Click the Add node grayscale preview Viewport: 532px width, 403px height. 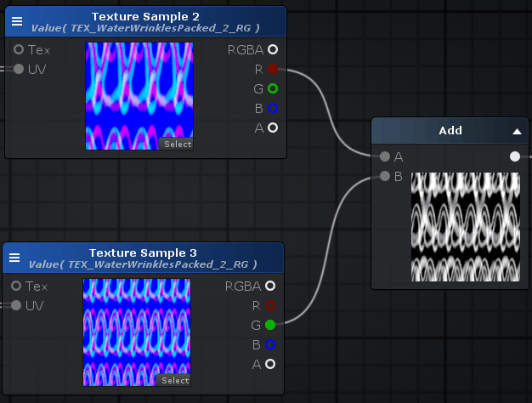(x=466, y=227)
